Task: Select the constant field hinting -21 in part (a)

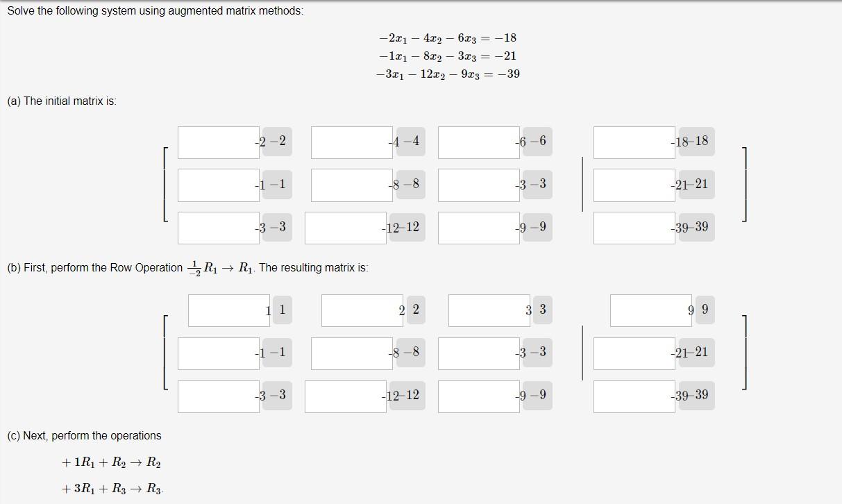Action: coord(633,185)
